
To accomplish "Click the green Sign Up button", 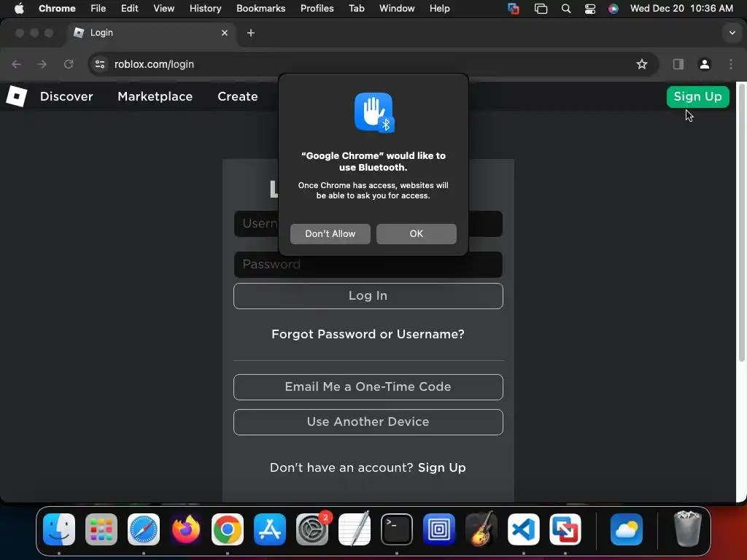I will pos(697,97).
